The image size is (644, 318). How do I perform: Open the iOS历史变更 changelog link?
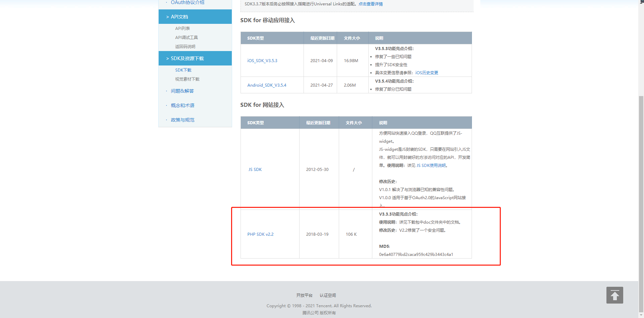tap(426, 73)
